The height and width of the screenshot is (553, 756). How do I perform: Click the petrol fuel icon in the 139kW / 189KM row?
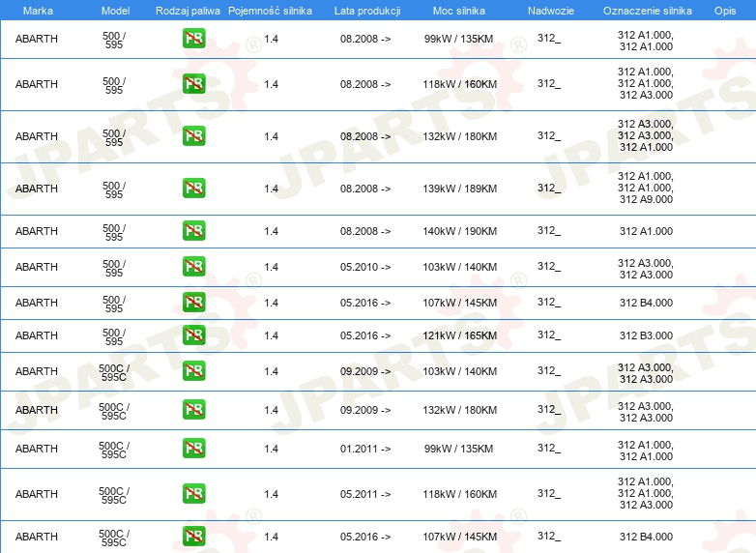(193, 188)
